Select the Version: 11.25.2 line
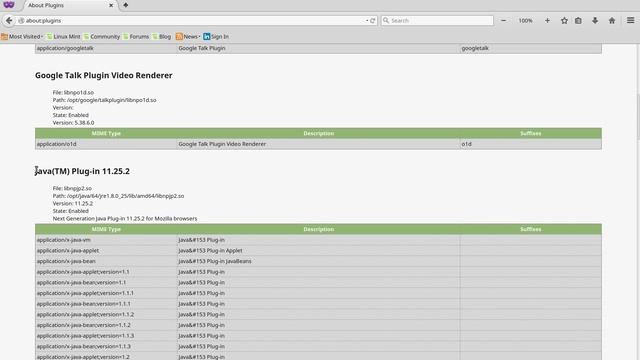The height and width of the screenshot is (360, 640). (73, 203)
